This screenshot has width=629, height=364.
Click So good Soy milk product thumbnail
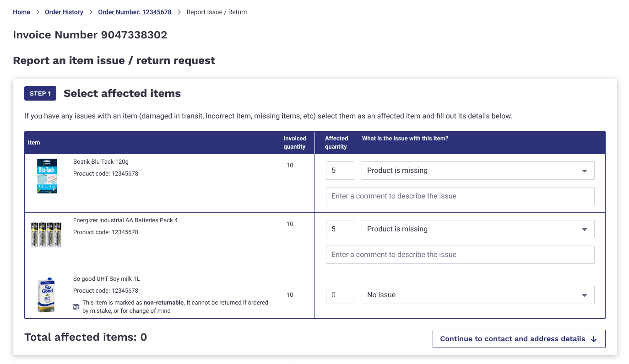click(46, 295)
